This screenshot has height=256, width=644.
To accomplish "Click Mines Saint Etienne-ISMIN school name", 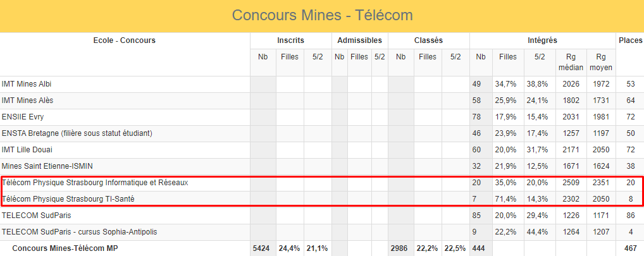I will (x=47, y=166).
